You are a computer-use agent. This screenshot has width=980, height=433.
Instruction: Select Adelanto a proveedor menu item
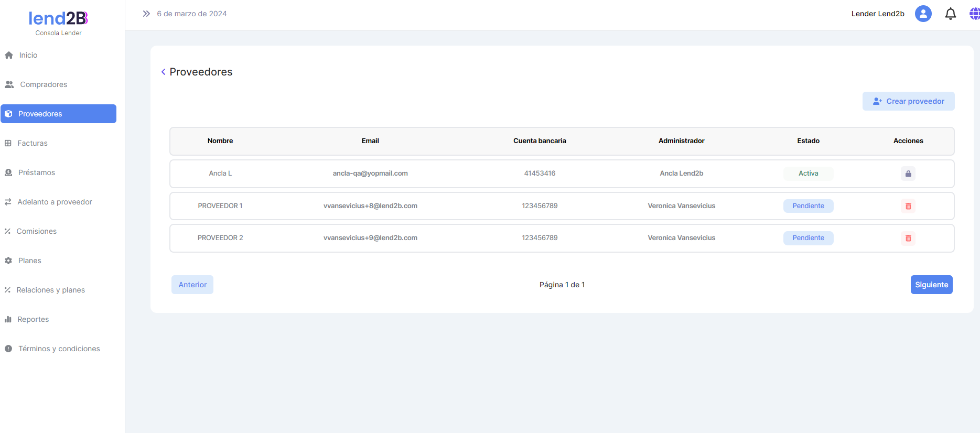tap(55, 202)
